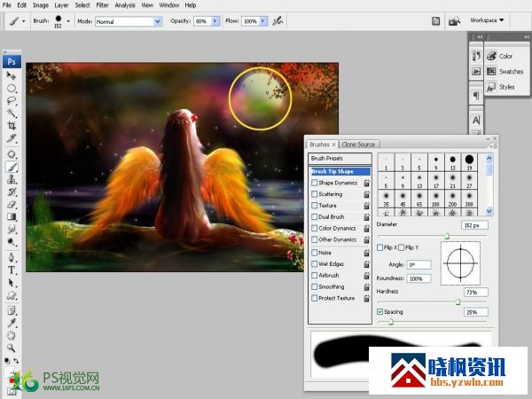The width and height of the screenshot is (532, 399).
Task: Lock the Scattering settings
Action: click(x=367, y=194)
